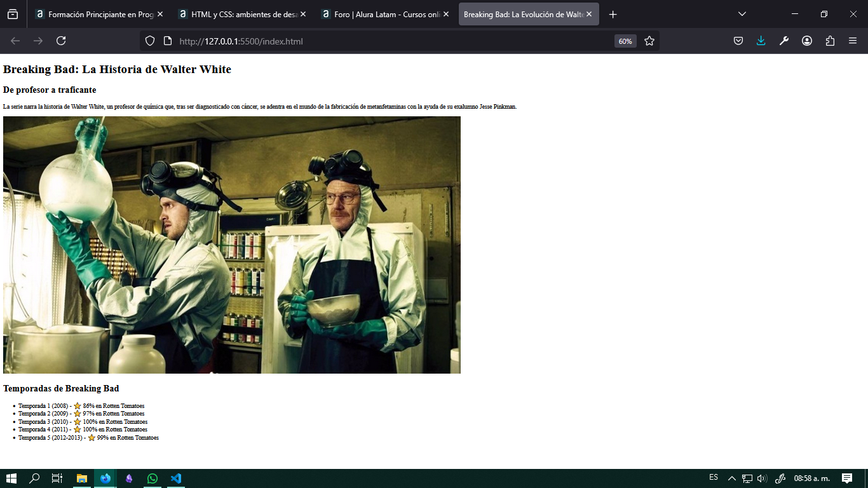The width and height of the screenshot is (868, 488).
Task: Open Obsidian app from taskbar
Action: 129,478
